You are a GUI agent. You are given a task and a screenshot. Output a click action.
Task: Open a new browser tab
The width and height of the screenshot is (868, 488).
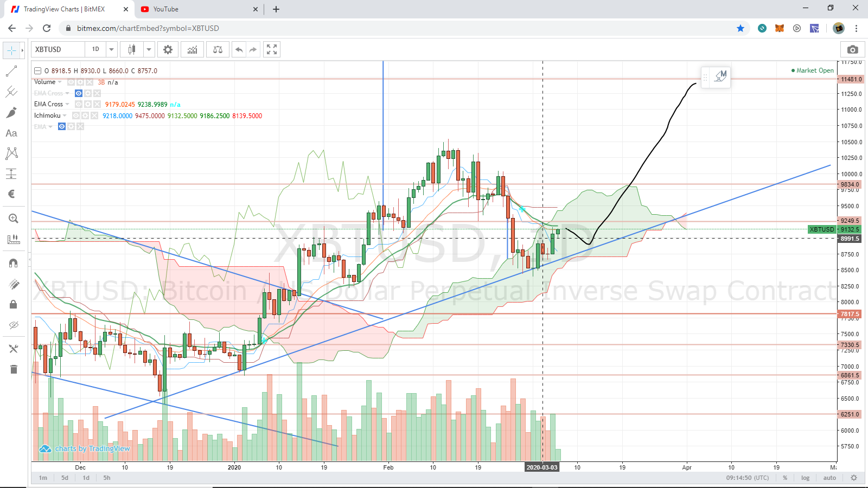[x=276, y=9]
